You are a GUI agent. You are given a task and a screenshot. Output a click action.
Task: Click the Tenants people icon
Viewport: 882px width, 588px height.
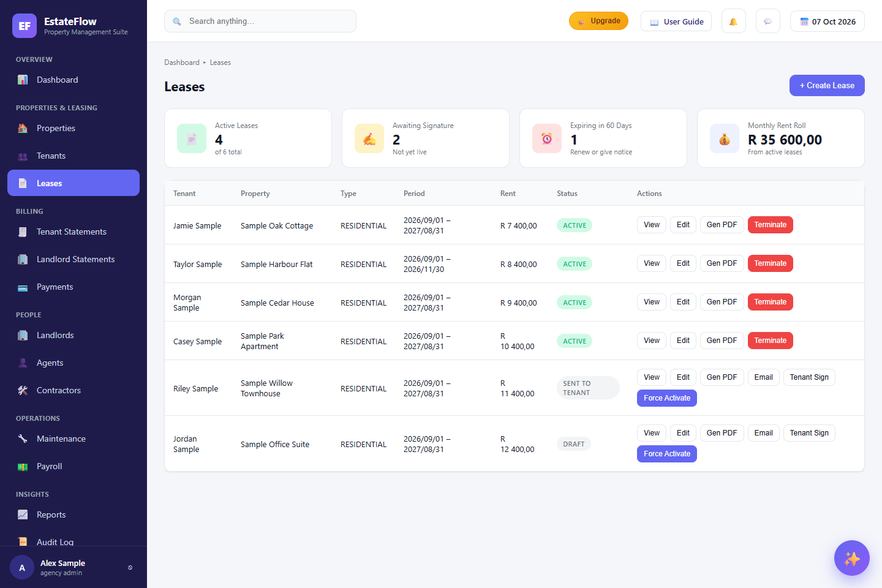(23, 156)
